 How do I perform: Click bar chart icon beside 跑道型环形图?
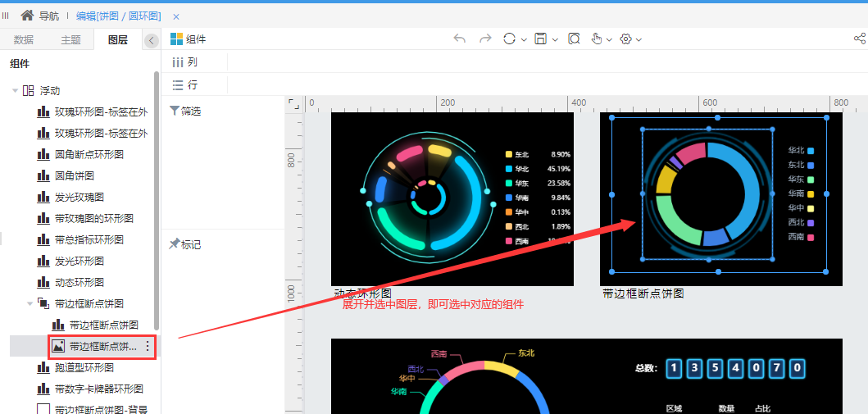tap(43, 367)
